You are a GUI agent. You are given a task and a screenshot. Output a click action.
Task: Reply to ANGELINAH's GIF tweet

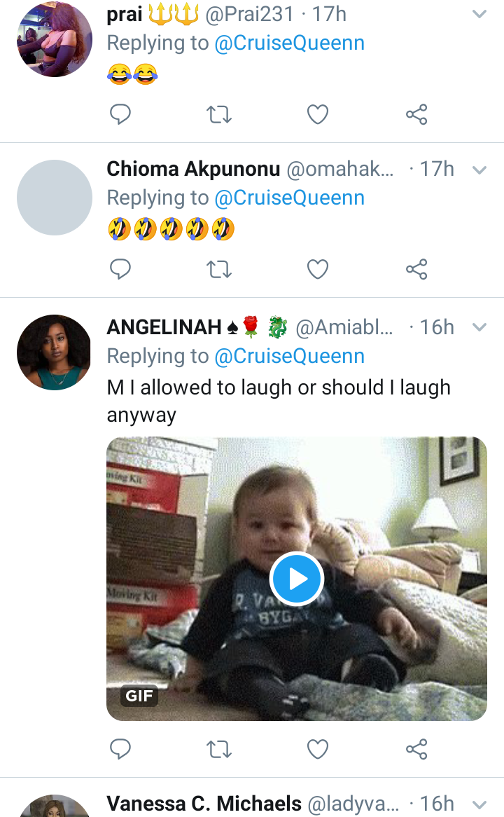pyautogui.click(x=120, y=750)
